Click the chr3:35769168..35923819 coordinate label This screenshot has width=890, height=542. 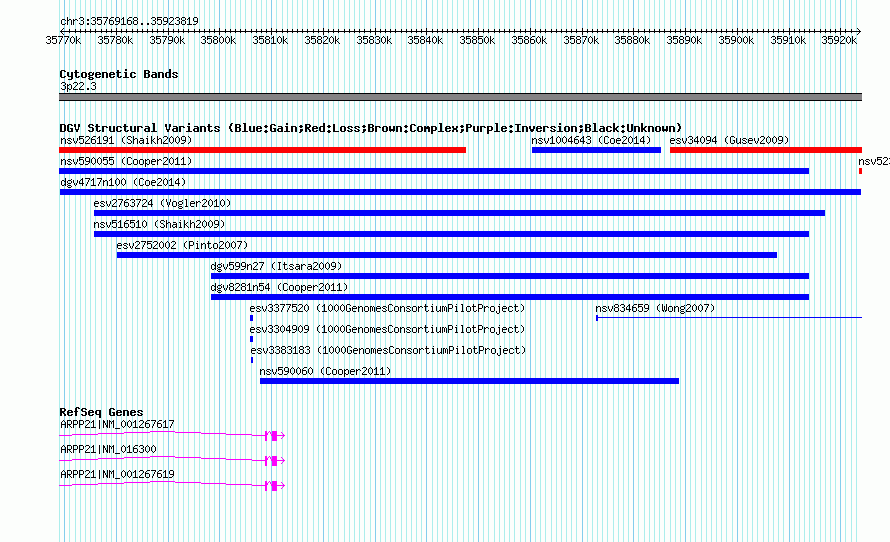tap(129, 22)
